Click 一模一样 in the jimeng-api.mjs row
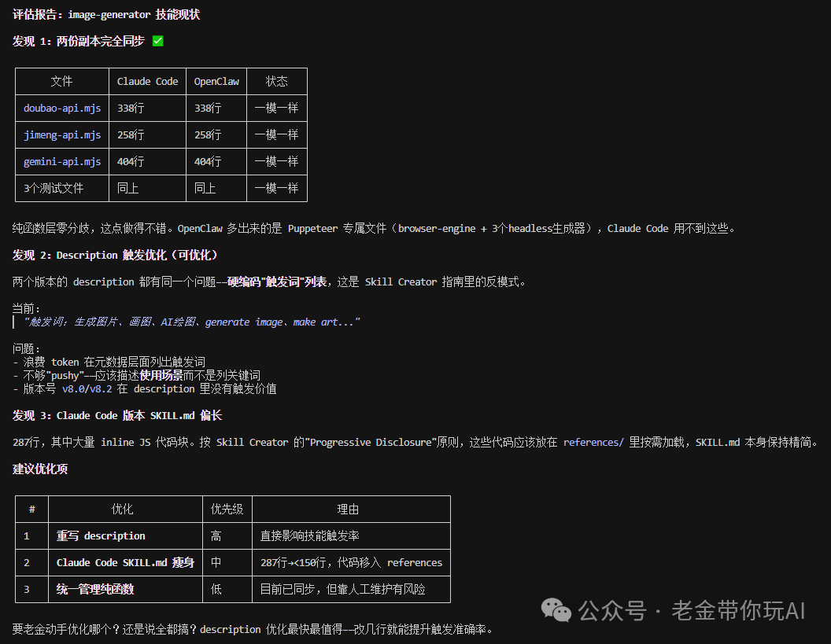The image size is (831, 644). (x=277, y=135)
